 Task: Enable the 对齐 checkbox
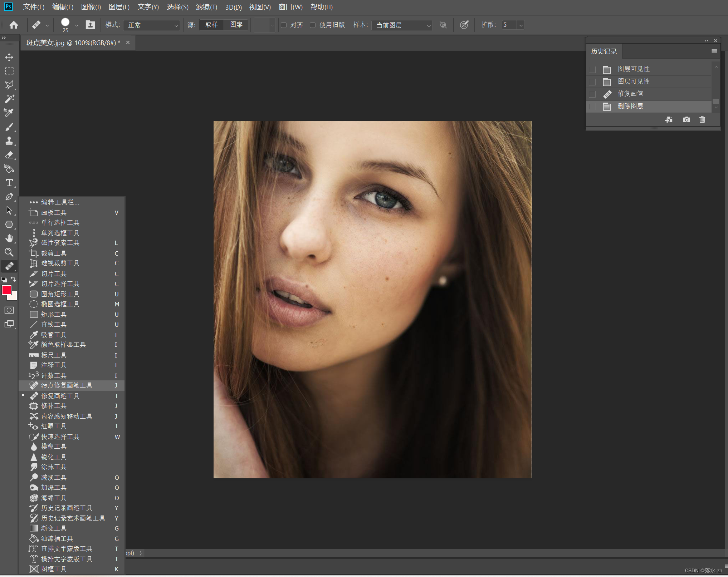click(x=284, y=25)
